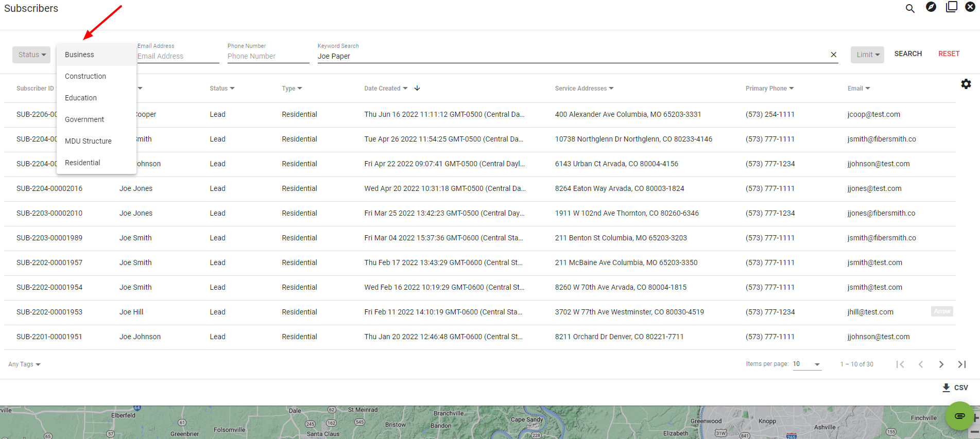Click address 8211 Orchard Dr Denver
Image resolution: width=980 pixels, height=439 pixels.
point(619,337)
